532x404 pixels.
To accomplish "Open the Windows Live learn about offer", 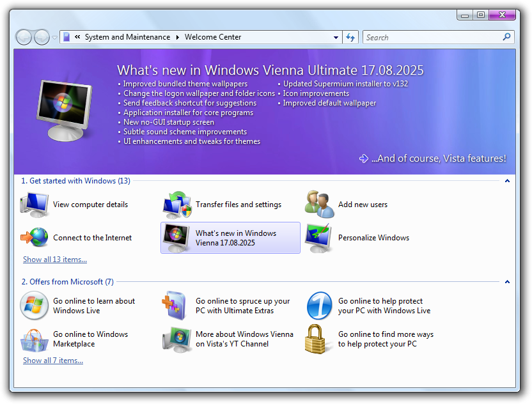I will pos(35,306).
